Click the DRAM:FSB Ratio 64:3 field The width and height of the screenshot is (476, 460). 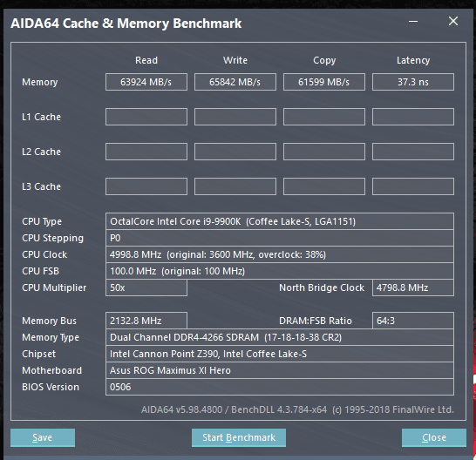(x=413, y=321)
